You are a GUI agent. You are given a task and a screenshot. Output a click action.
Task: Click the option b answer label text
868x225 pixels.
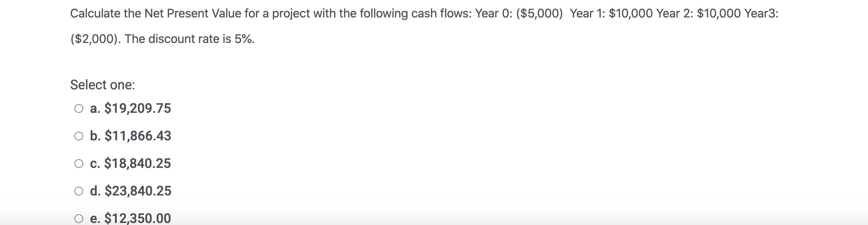coord(131,136)
